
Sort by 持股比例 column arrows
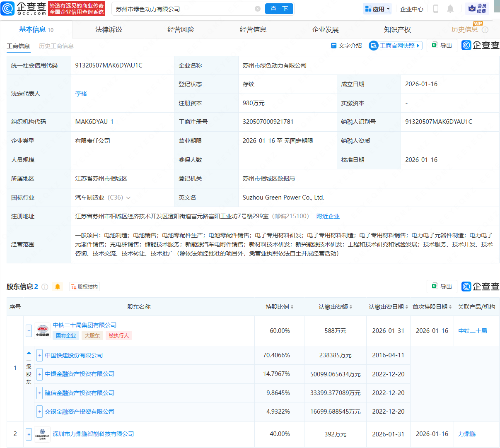292,307
